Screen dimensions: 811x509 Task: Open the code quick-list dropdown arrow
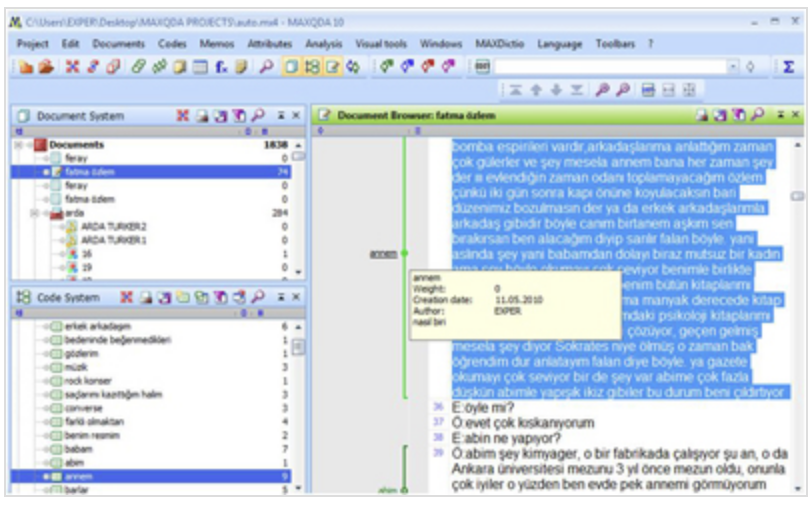pyautogui.click(x=733, y=67)
